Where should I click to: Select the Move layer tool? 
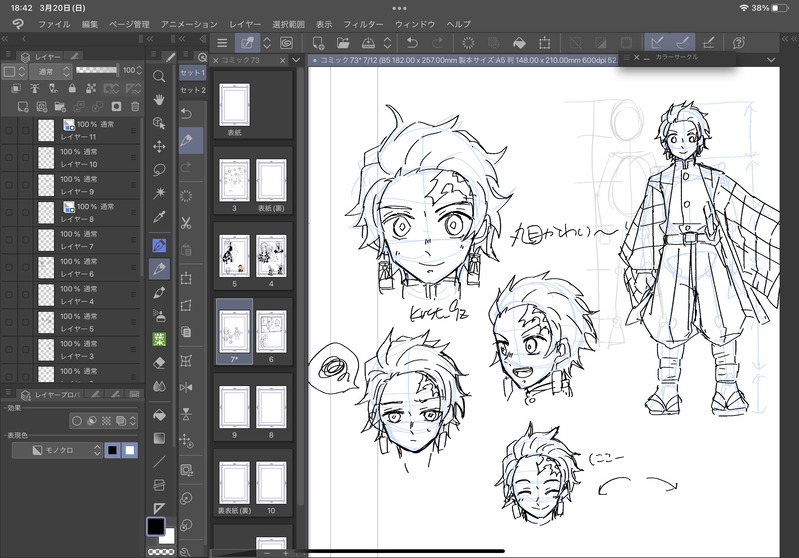pos(159,147)
